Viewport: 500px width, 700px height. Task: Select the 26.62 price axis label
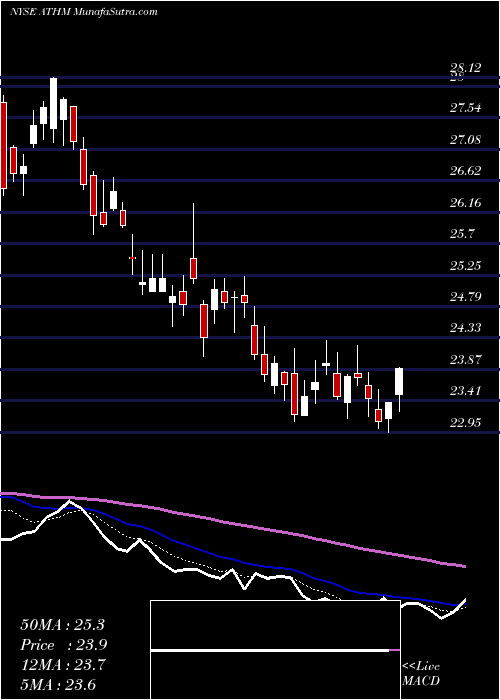click(x=466, y=171)
